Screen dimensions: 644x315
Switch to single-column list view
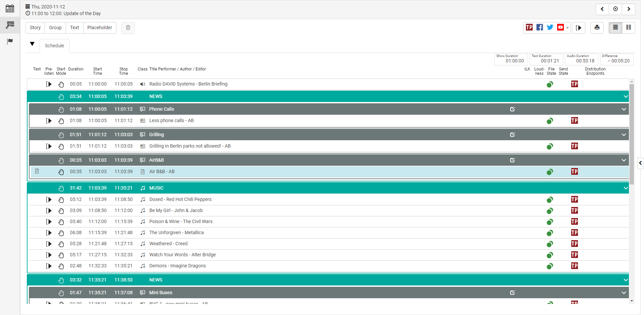[x=615, y=28]
